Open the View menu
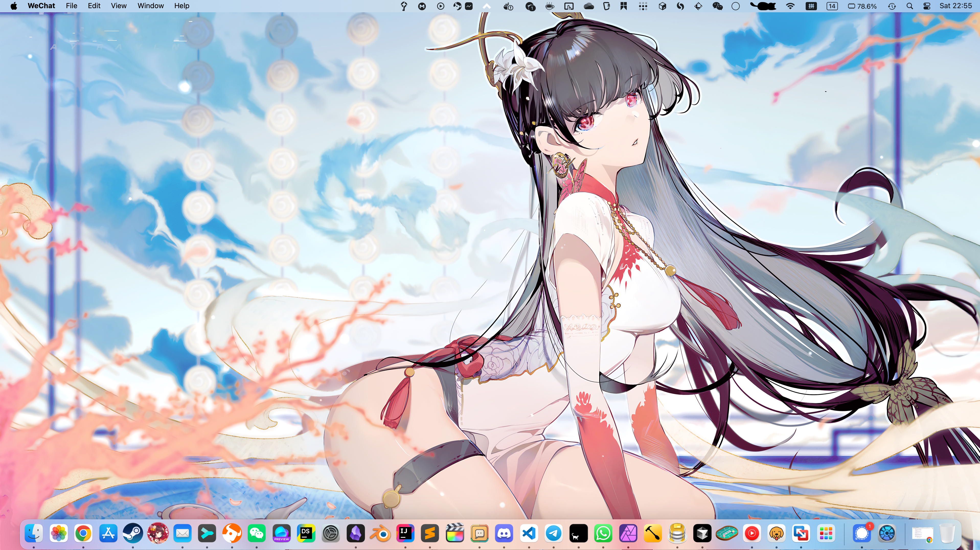The image size is (980, 550). [x=119, y=6]
